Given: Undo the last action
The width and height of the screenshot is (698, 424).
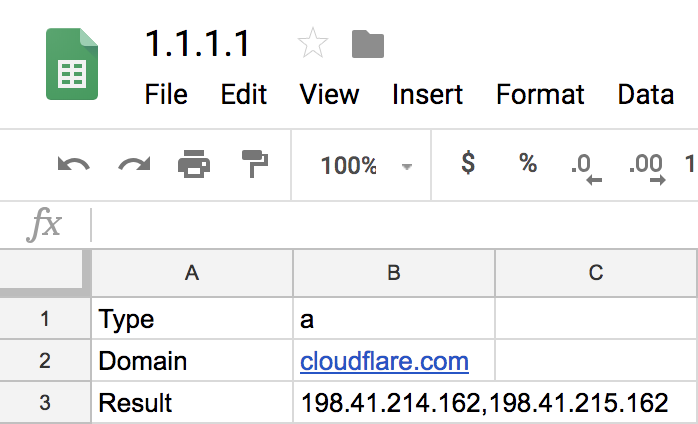Looking at the screenshot, I should click(x=73, y=164).
